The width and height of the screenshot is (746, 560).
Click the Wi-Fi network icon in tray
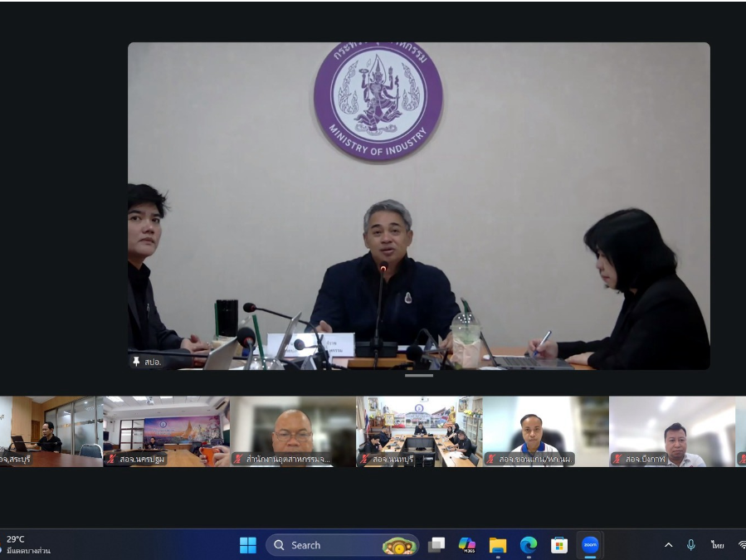click(741, 545)
